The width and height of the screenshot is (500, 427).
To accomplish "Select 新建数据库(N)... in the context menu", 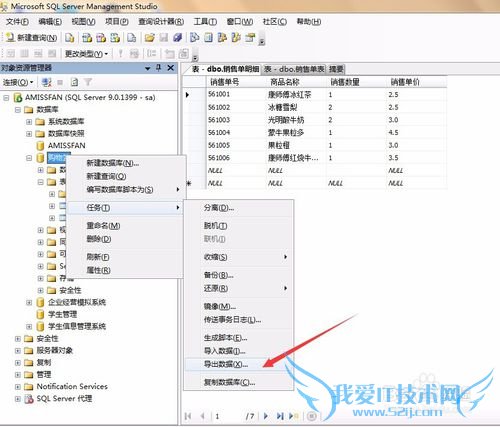I will click(x=125, y=163).
